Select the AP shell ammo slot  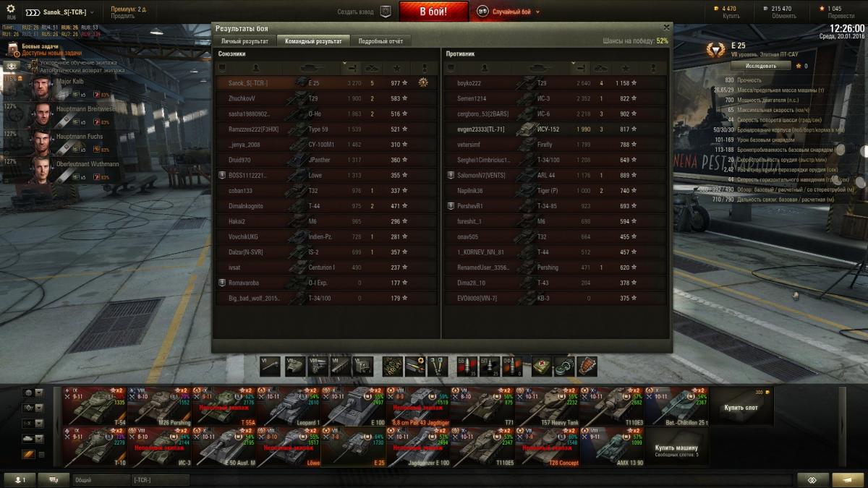467,366
